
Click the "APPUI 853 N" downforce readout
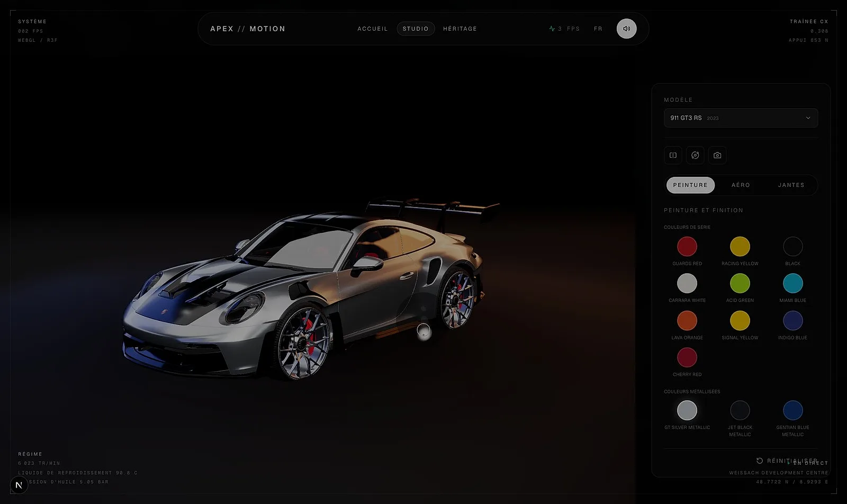(808, 40)
